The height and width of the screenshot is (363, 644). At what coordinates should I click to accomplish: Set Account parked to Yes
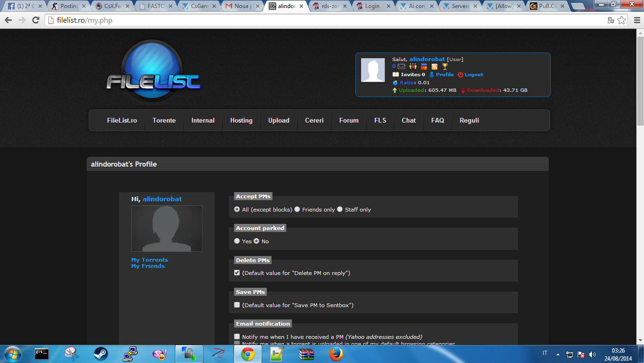237,241
